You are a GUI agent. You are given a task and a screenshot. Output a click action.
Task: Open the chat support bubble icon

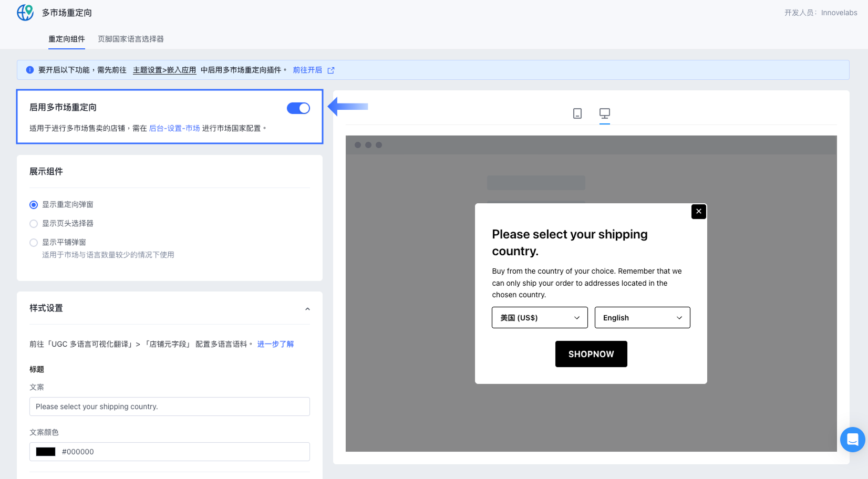(x=853, y=440)
